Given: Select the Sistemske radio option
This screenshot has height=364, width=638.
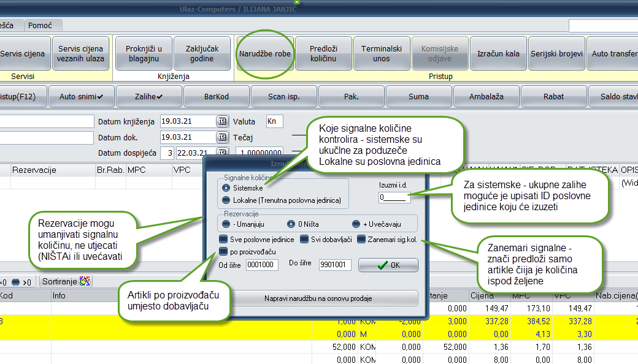Looking at the screenshot, I should pyautogui.click(x=226, y=188).
